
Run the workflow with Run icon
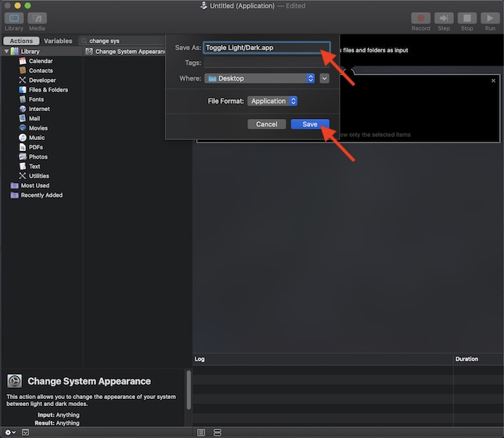point(490,18)
